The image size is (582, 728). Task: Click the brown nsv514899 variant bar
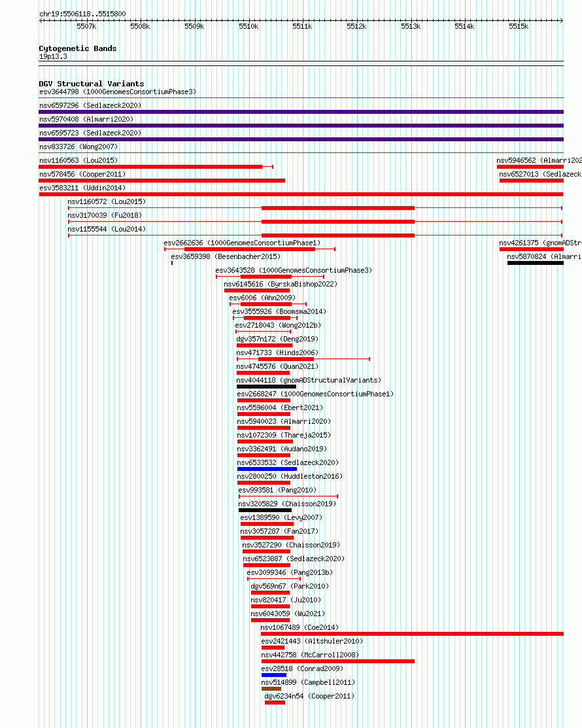click(271, 689)
